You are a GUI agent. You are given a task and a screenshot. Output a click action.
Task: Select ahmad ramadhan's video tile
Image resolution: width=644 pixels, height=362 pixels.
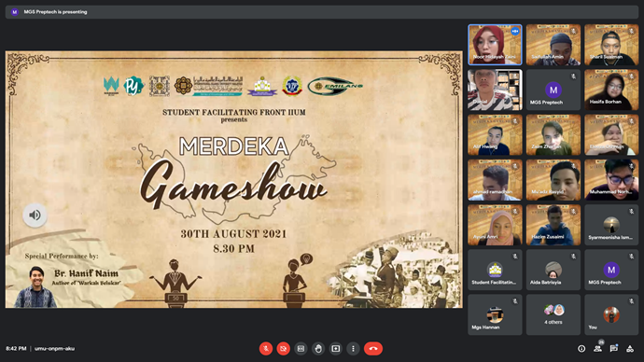[495, 180]
